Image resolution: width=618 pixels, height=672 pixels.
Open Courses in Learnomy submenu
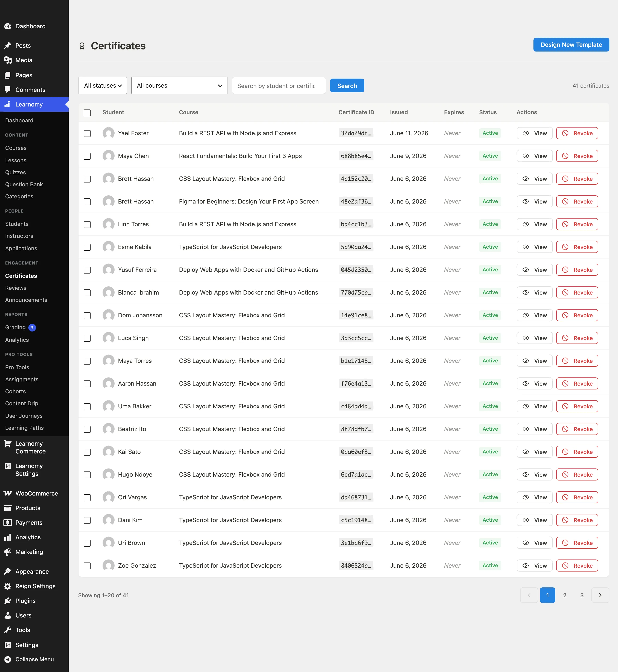click(x=16, y=148)
